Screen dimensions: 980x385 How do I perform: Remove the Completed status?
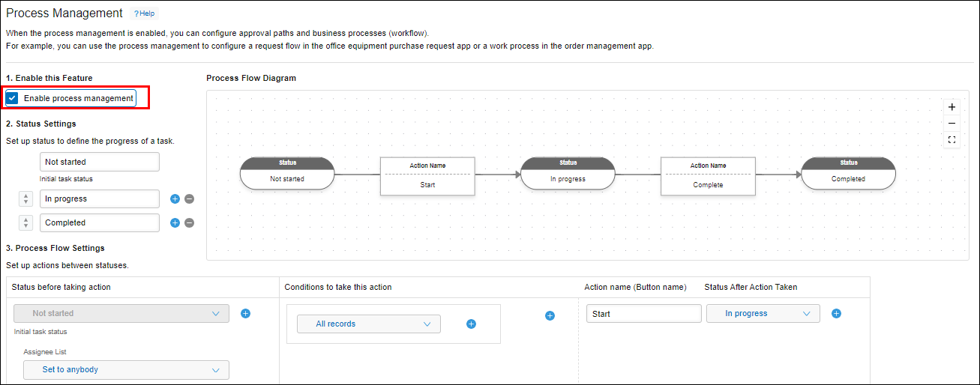190,222
